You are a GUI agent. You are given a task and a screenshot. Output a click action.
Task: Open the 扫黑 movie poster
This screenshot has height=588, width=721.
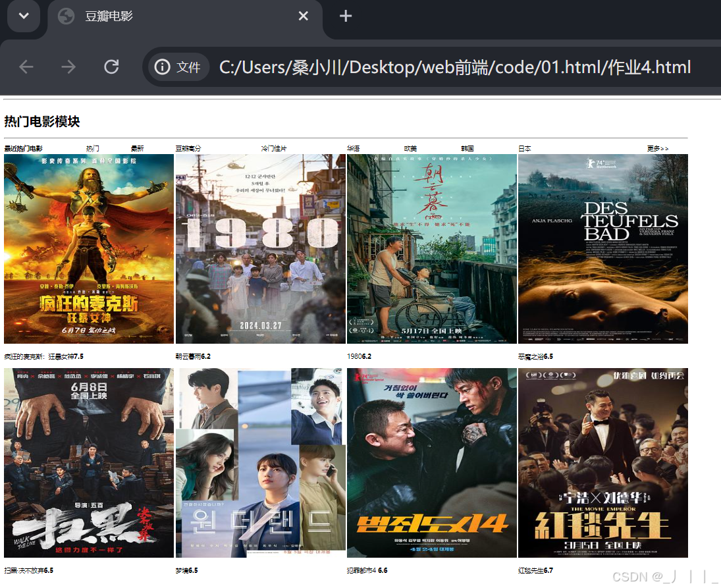point(89,463)
